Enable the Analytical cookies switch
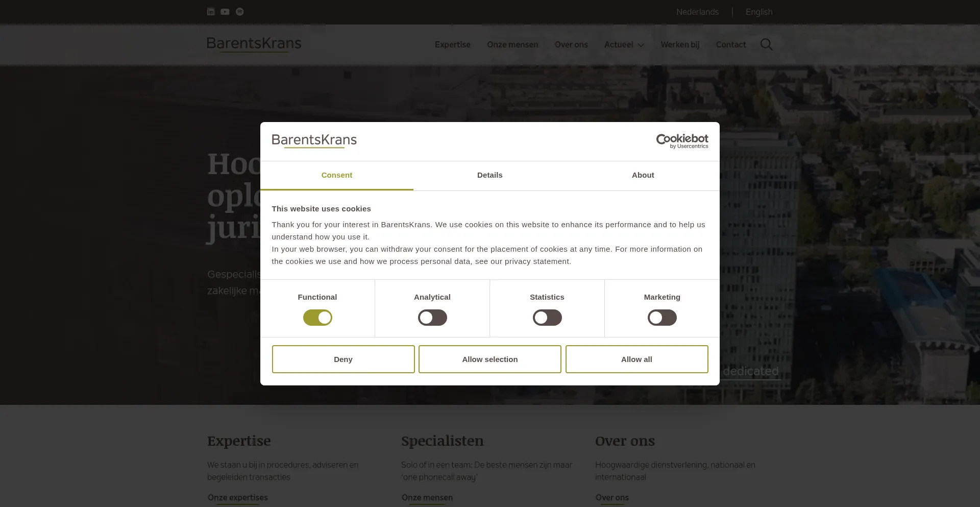Screen dimensions: 980x507 tap(432, 318)
